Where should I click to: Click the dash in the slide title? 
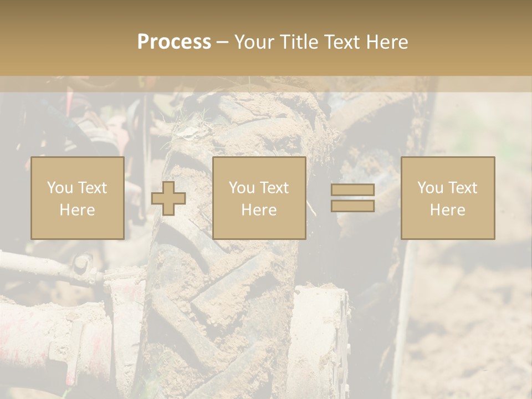tap(223, 42)
